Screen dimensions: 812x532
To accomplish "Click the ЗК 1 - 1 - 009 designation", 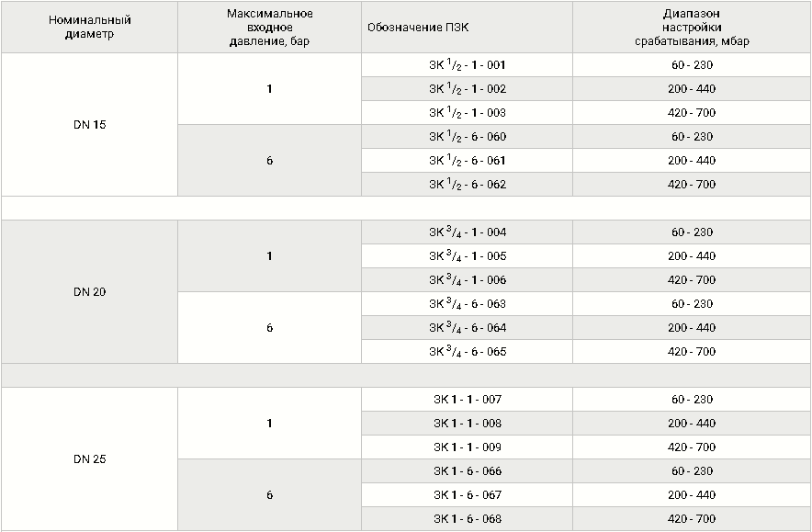I will (x=467, y=447).
